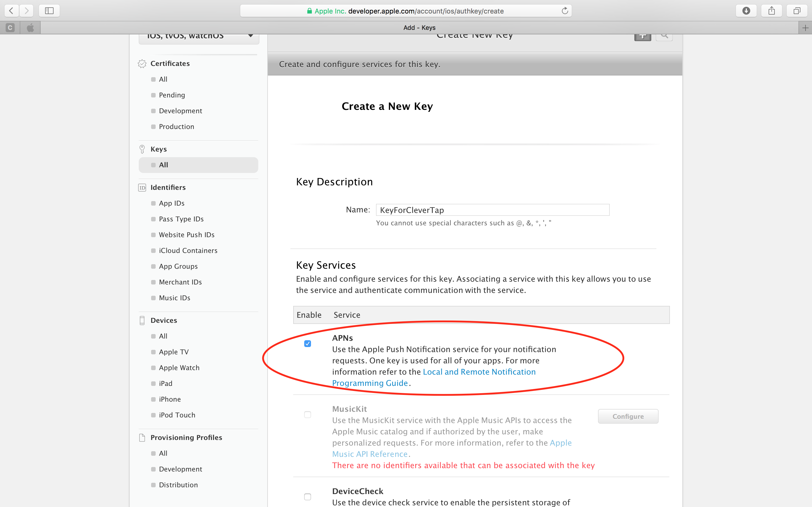Click the key Name input field
This screenshot has height=507, width=812.
[492, 210]
